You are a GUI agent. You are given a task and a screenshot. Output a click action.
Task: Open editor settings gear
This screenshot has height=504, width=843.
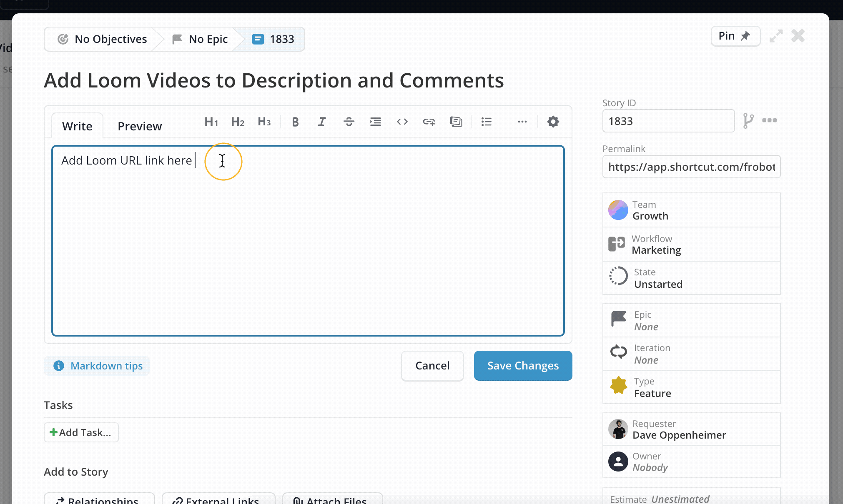[x=553, y=122]
